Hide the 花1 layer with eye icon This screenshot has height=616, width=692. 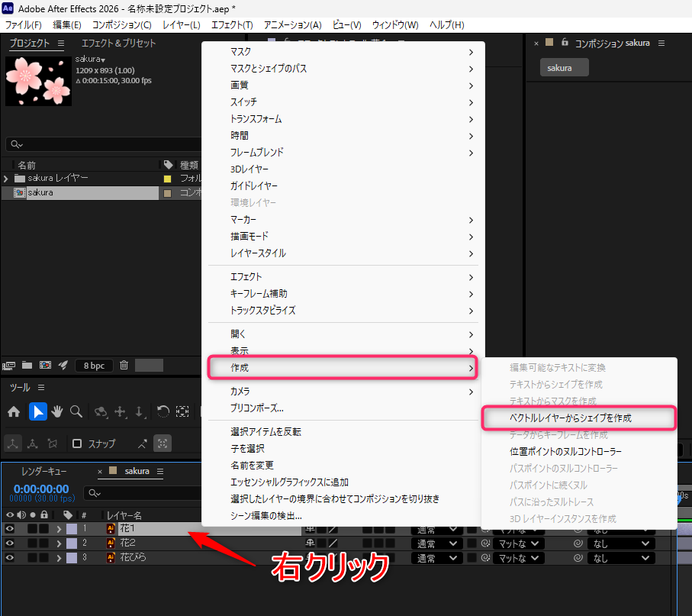click(9, 528)
